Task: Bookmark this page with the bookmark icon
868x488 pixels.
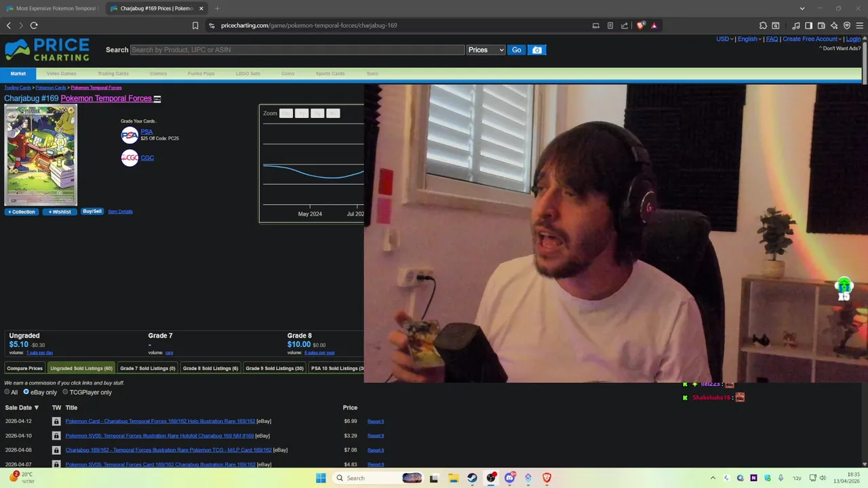Action: (195, 25)
